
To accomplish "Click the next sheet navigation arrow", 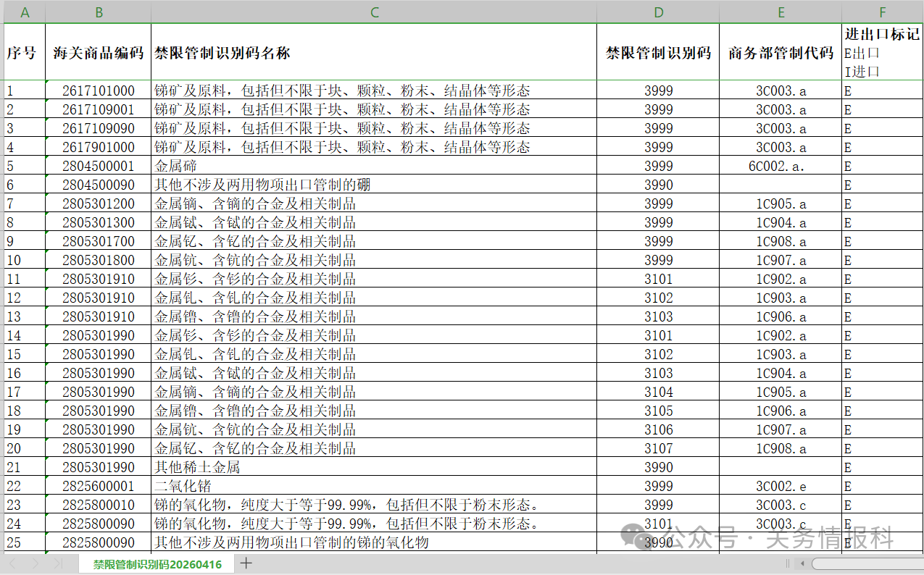I will (x=34, y=563).
